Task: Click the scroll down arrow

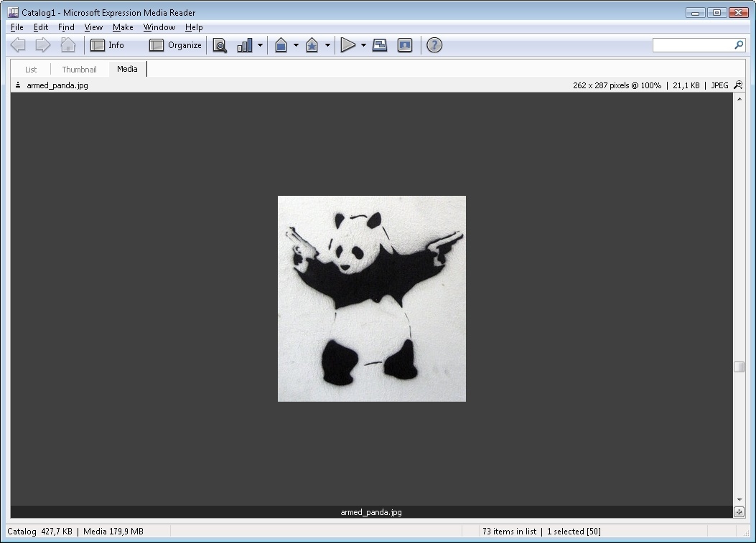Action: click(739, 500)
